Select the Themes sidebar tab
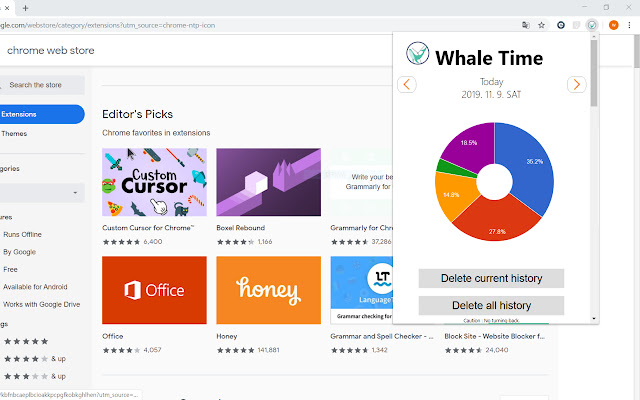Screen dimensions: 640x400 point(14,133)
